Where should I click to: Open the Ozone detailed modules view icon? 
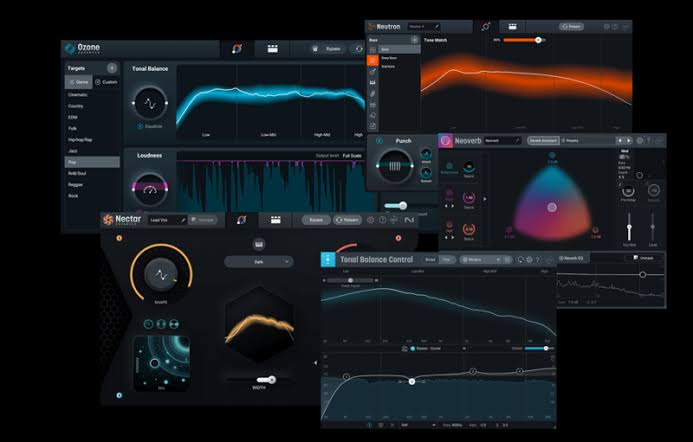[x=273, y=49]
